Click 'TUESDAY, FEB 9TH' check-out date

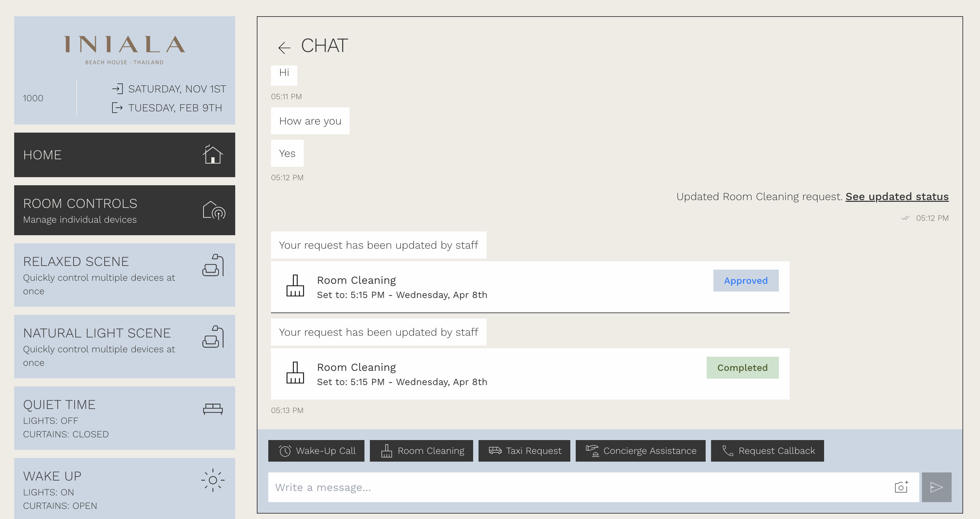point(175,108)
